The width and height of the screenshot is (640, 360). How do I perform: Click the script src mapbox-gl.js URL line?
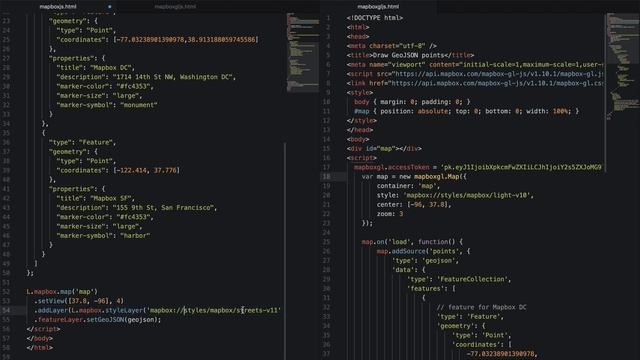(475, 74)
